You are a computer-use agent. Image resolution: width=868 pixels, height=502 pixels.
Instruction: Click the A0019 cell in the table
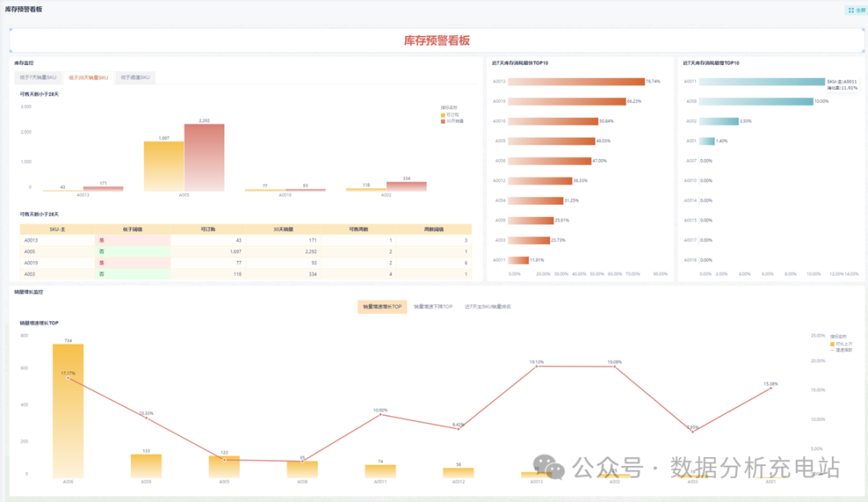(58, 263)
